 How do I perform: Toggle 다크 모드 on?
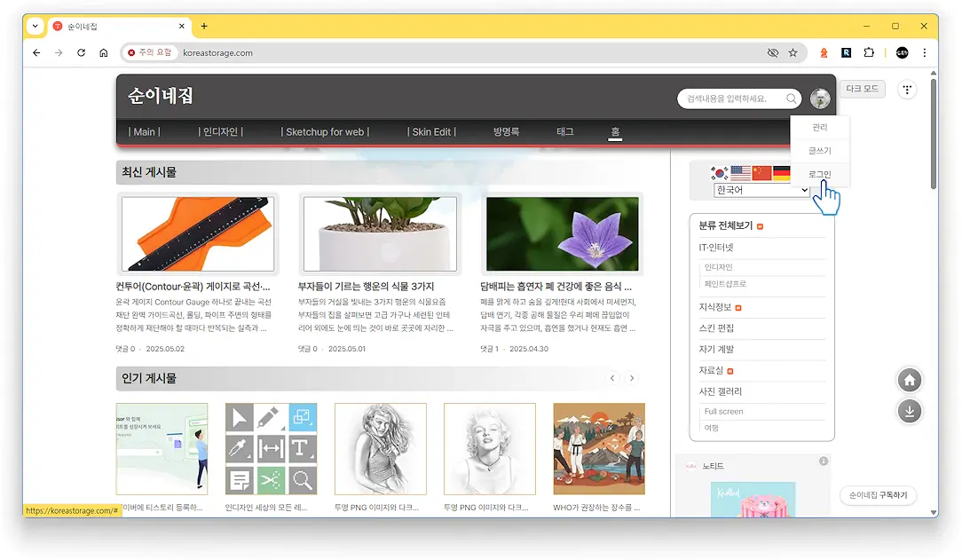[x=862, y=89]
